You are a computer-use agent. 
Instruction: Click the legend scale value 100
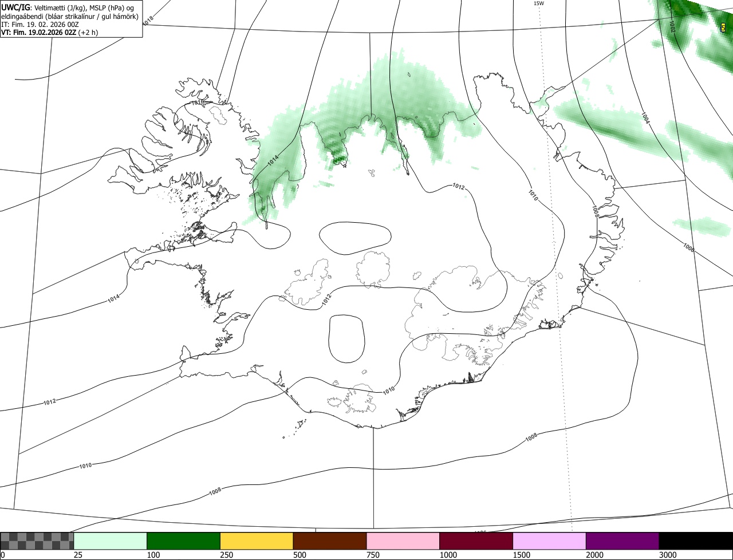(x=153, y=555)
